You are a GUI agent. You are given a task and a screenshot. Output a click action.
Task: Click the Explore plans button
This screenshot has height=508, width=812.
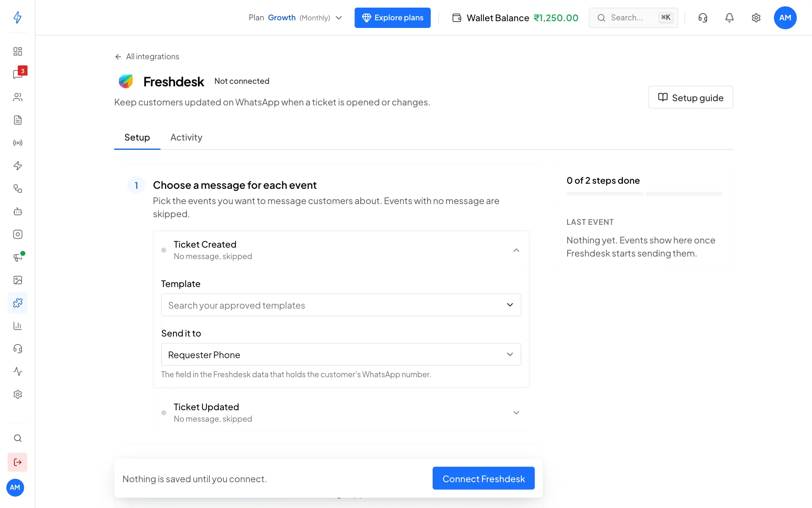[392, 18]
